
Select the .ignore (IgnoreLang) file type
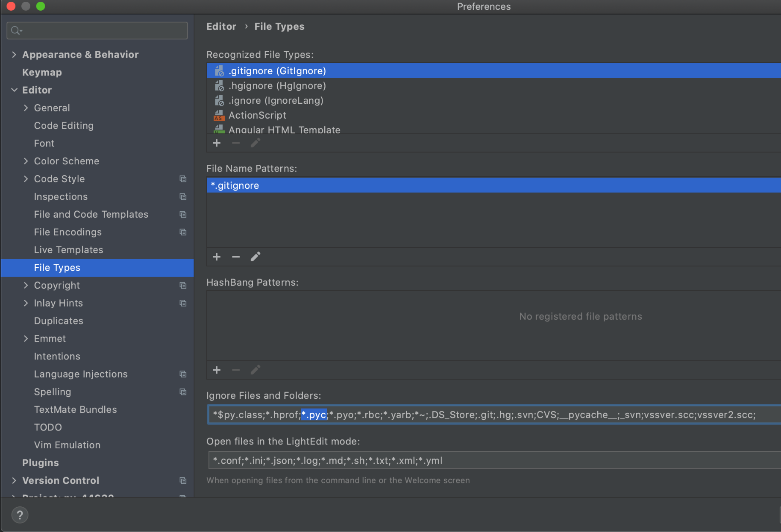(276, 100)
